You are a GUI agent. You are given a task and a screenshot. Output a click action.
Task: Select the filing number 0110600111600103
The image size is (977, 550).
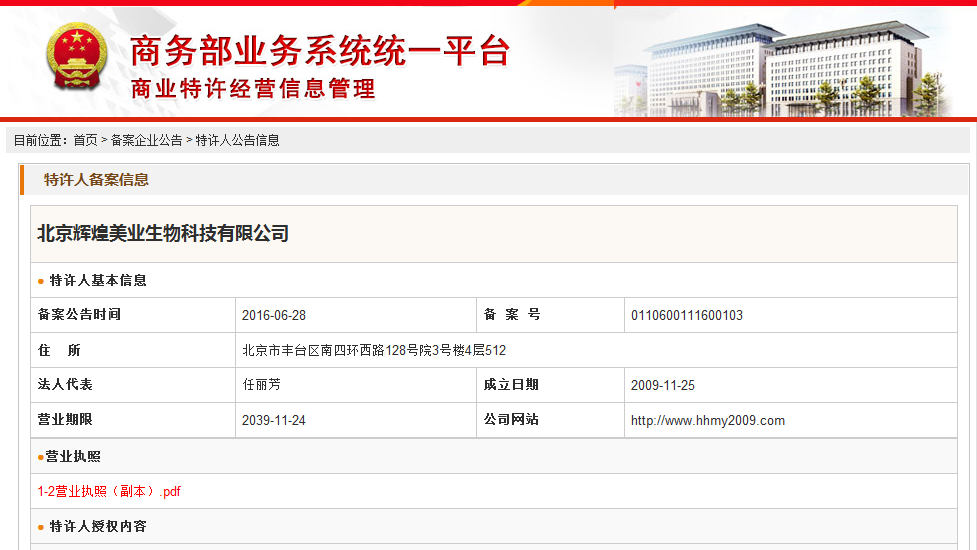point(687,315)
